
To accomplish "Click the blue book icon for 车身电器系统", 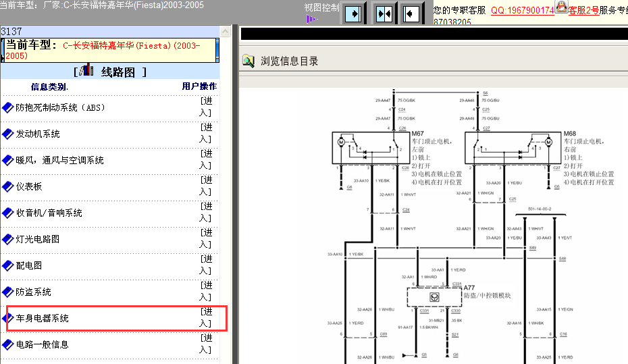I will click(7, 318).
